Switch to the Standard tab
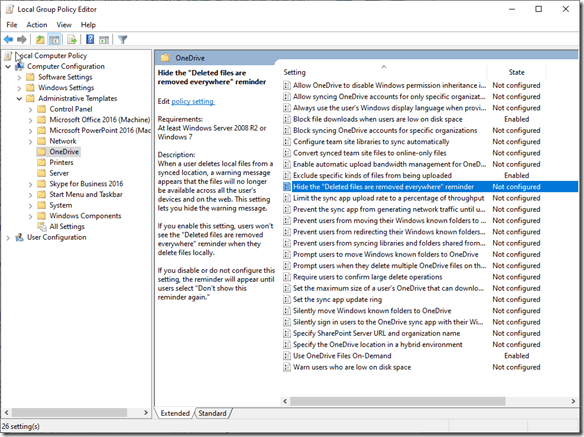584x437 pixels. point(212,413)
